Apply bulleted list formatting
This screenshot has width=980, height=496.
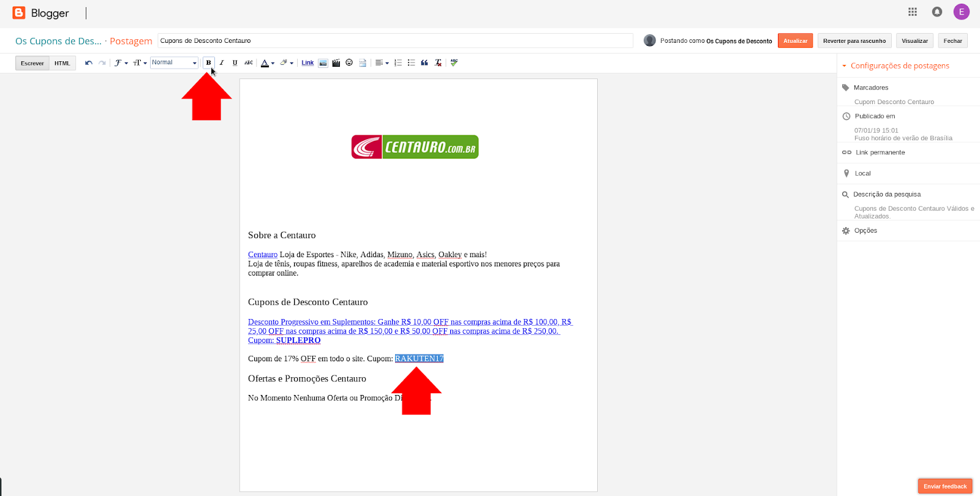click(x=411, y=63)
